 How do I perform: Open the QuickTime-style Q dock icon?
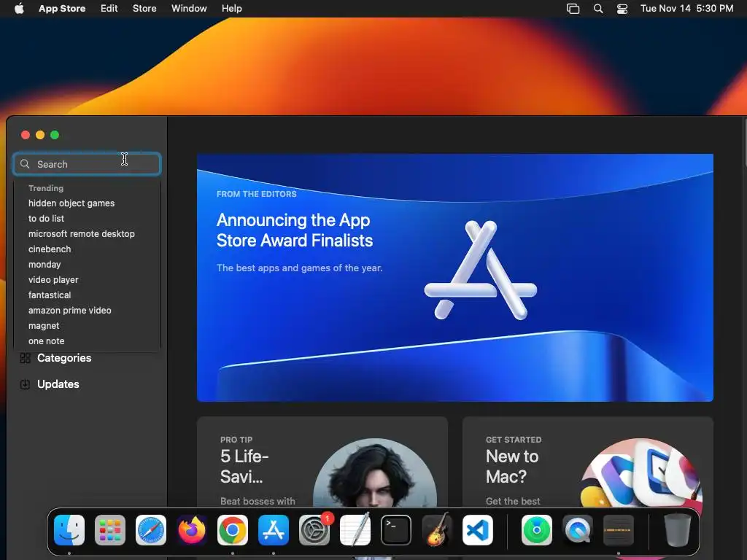tap(578, 530)
